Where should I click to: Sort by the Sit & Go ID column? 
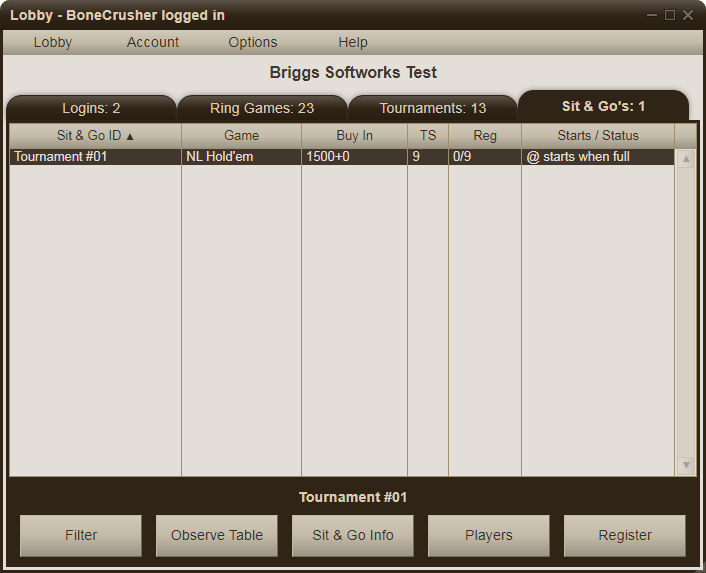pyautogui.click(x=95, y=135)
